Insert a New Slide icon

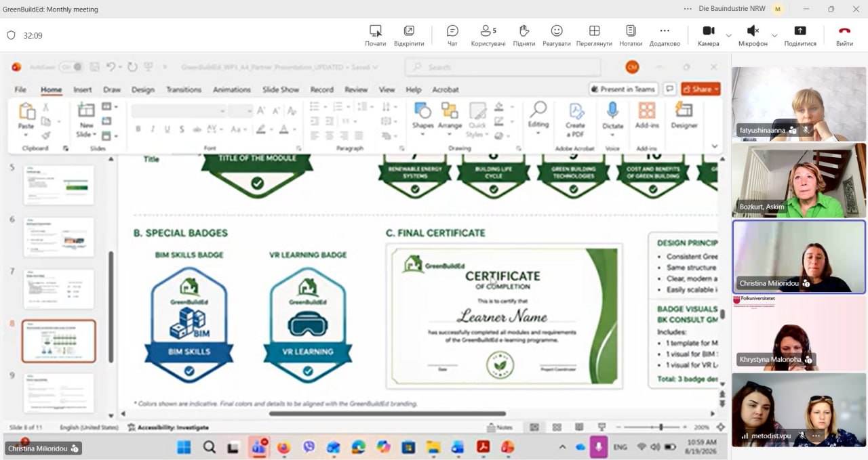[x=86, y=111]
